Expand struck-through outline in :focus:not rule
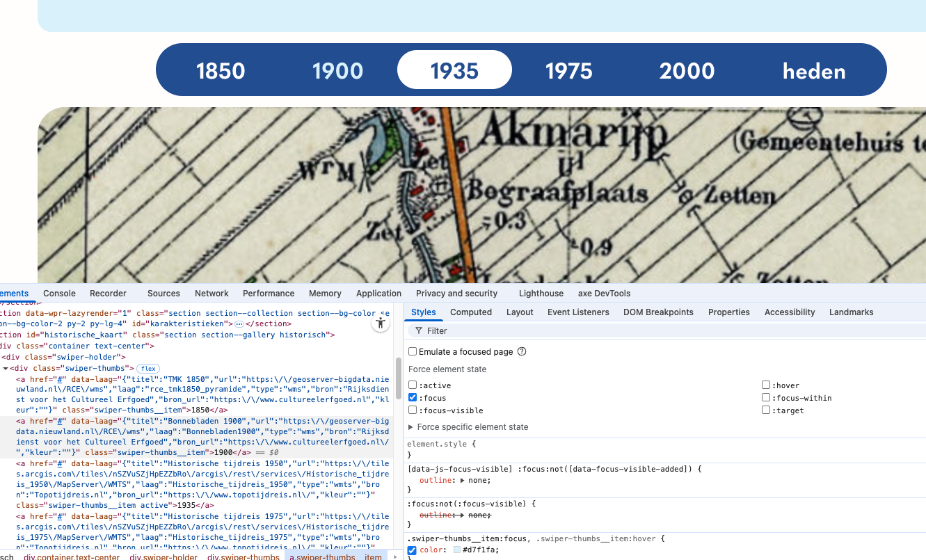 (463, 515)
